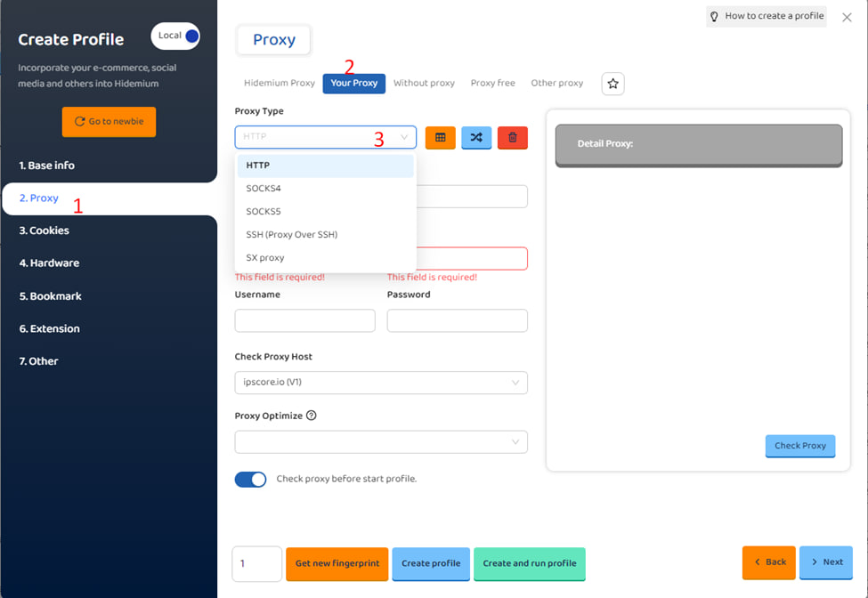Viewport: 868px width, 598px height.
Task: Select SOCKS5 from the proxy type list
Action: 264,212
